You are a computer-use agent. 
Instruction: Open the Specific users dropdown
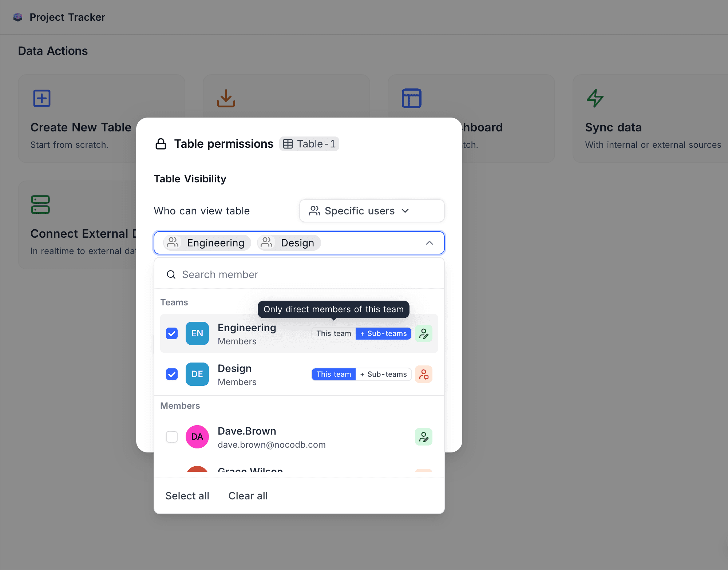371,211
